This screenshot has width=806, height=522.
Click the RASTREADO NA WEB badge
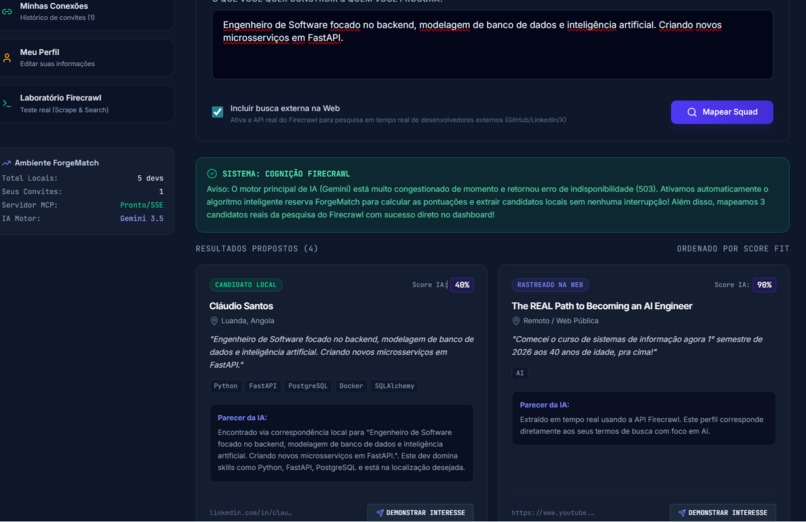pos(550,285)
